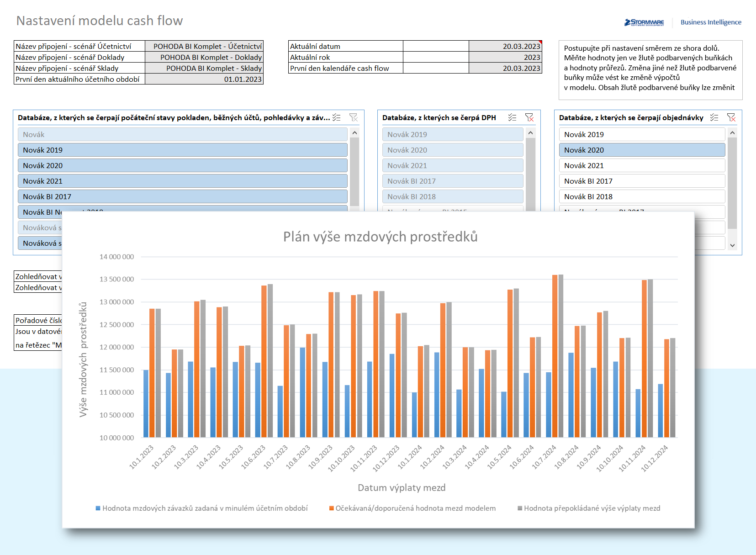
Task: Click the 'Výše mzdových prostředků' axis title
Action: pos(83,359)
